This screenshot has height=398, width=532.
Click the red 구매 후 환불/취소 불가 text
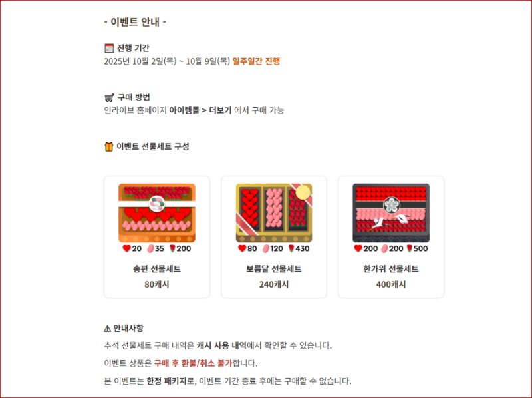tap(193, 363)
